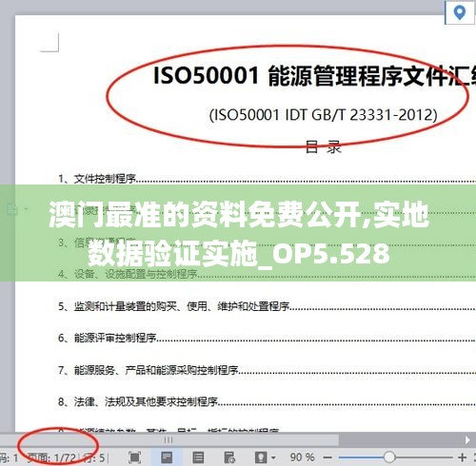Open contents entry 8 法律、法规及其他要求控制程序
The width and height of the screenshot is (476, 466).
tap(138, 402)
